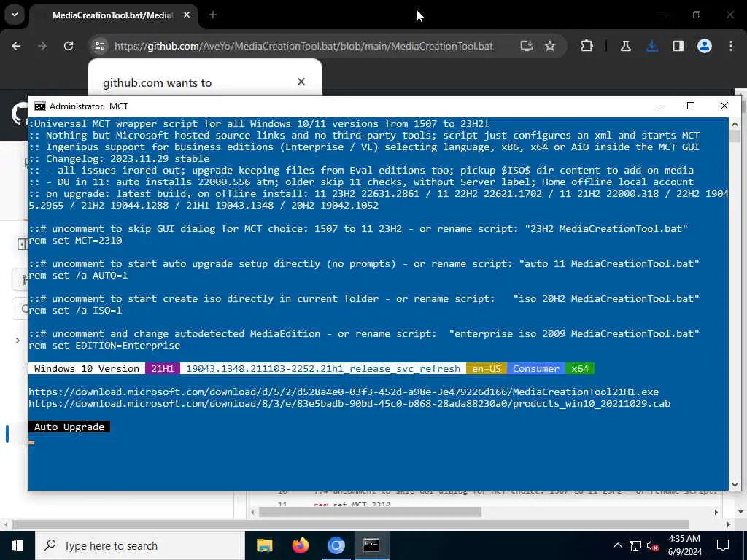Image resolution: width=747 pixels, height=560 pixels.
Task: Expand the GitHub file tree chevron
Action: [x=18, y=341]
